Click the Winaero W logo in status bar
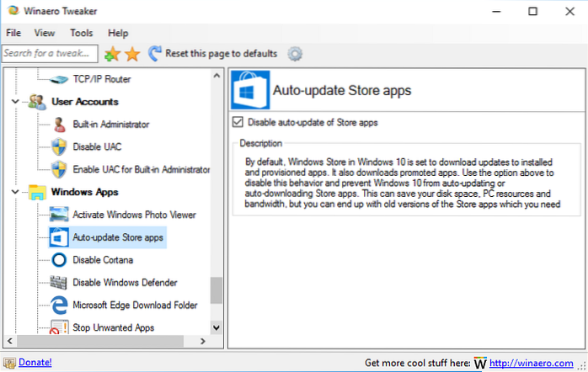Image resolution: width=588 pixels, height=372 pixels. coord(480,363)
